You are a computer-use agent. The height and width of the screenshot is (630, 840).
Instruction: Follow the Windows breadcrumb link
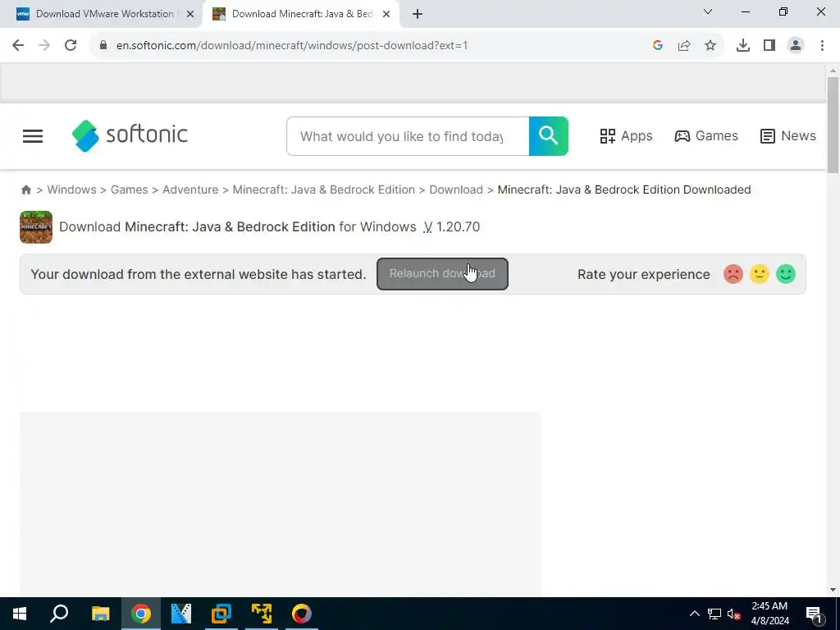click(x=72, y=189)
